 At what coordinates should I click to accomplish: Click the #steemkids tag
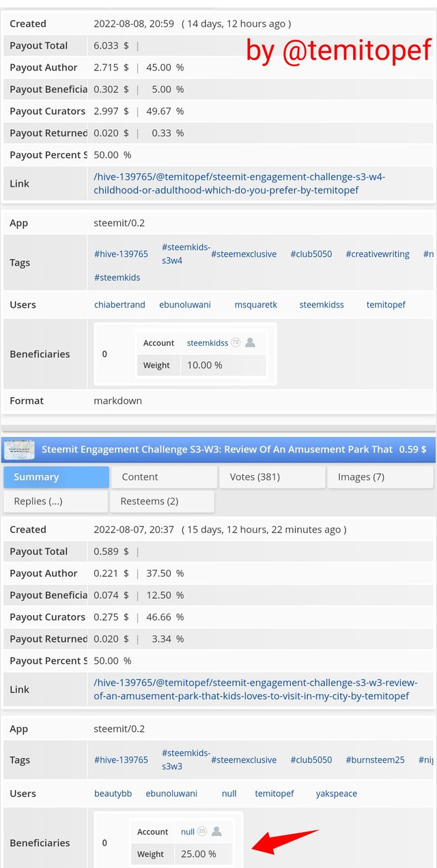[117, 277]
